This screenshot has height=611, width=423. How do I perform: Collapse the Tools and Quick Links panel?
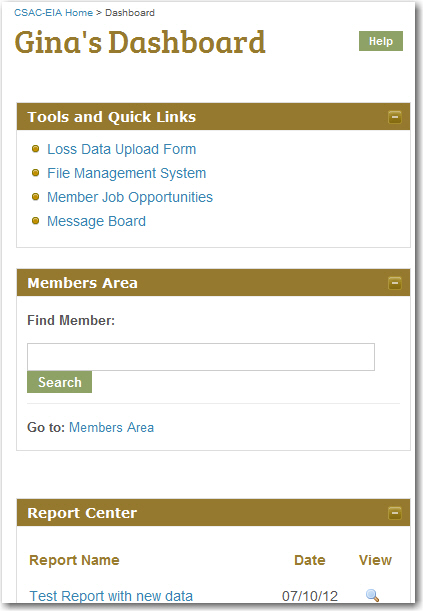(395, 117)
